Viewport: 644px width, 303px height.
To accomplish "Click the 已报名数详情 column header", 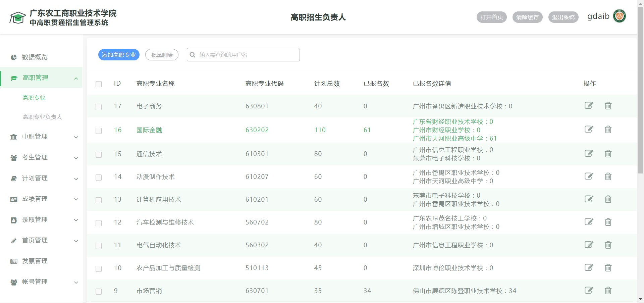I will point(432,83).
